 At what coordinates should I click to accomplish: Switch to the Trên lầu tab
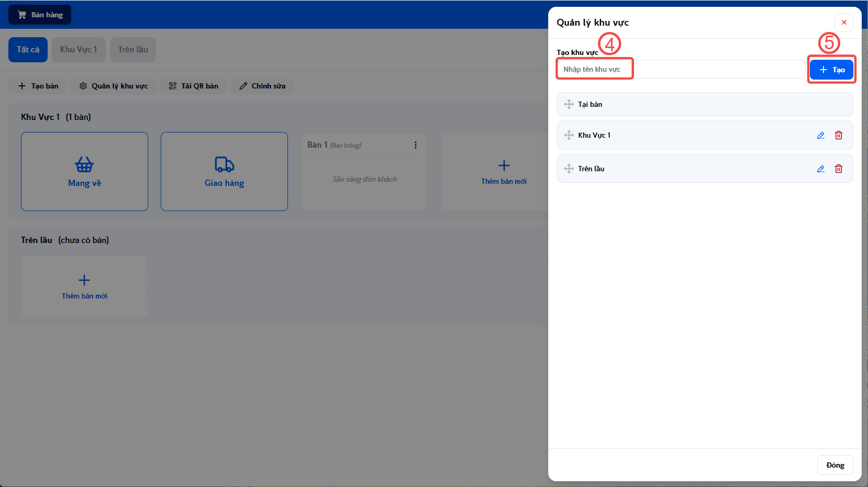pyautogui.click(x=133, y=50)
